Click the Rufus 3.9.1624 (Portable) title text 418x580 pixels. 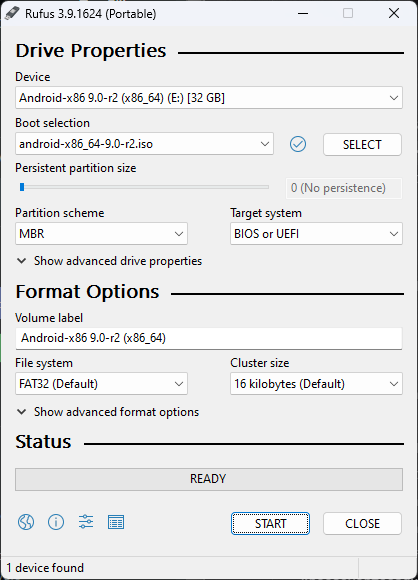pyautogui.click(x=91, y=14)
